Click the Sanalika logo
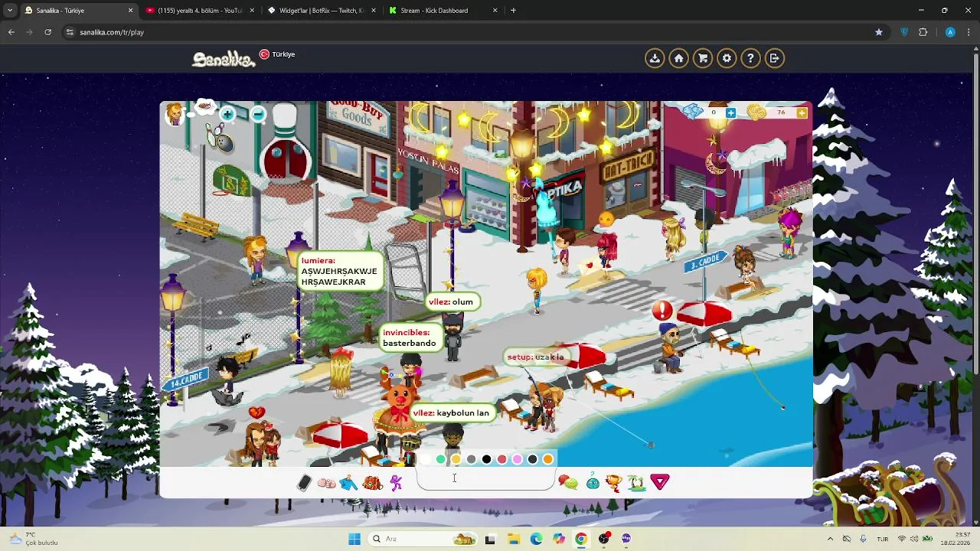This screenshot has height=551, width=980. [224, 59]
